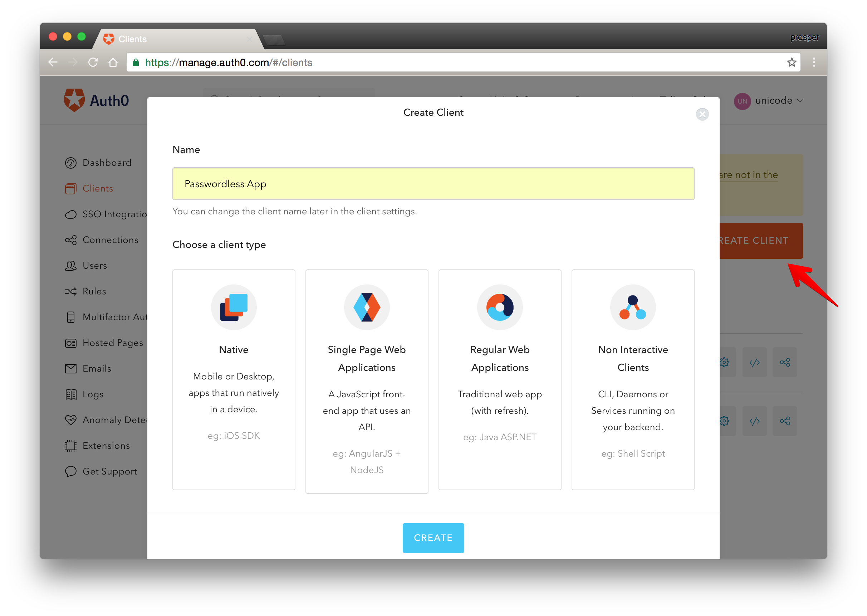Click the client name input field

point(432,184)
